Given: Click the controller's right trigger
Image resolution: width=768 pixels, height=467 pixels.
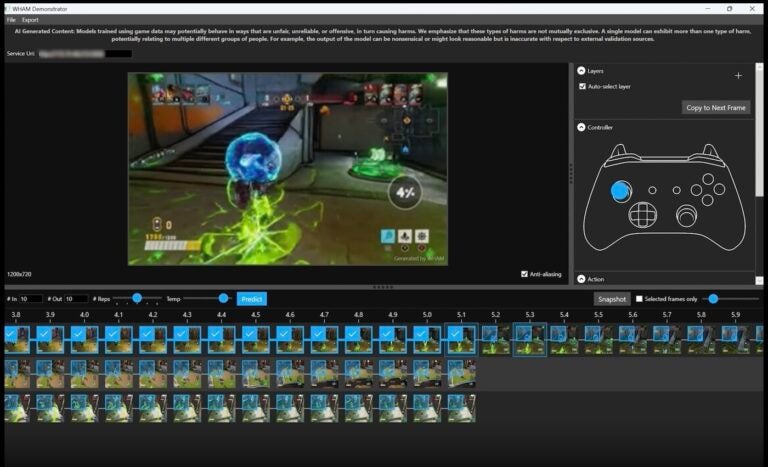Looking at the screenshot, I should 710,151.
